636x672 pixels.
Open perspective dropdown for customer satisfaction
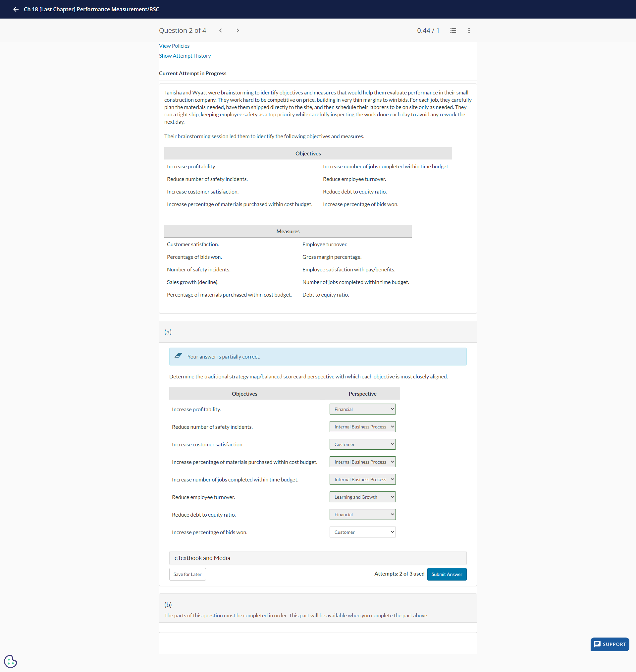point(362,444)
